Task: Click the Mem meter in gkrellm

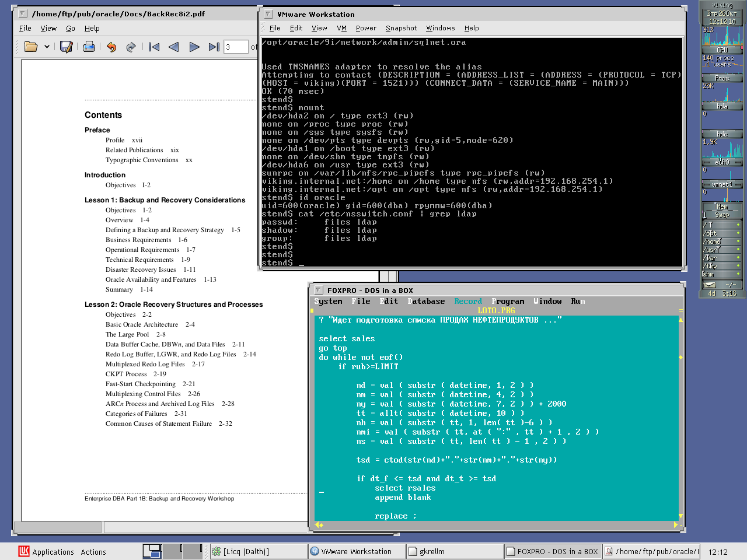Action: click(722, 206)
